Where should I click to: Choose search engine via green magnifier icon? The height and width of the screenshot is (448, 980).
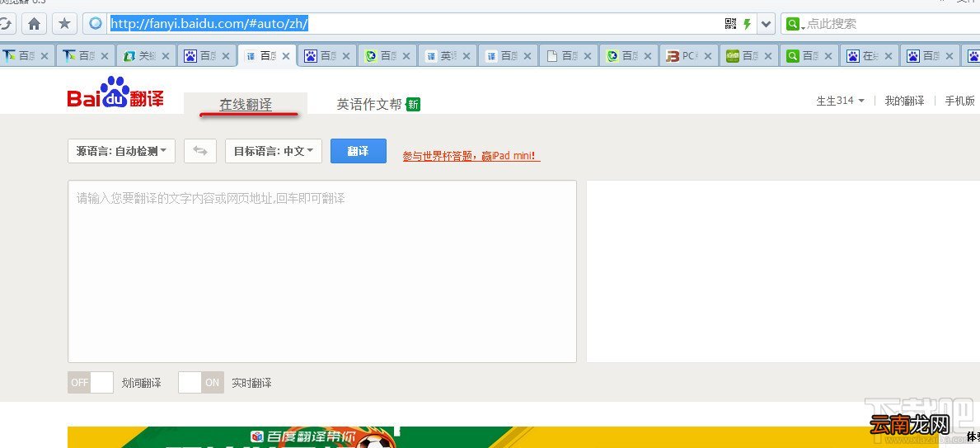(x=794, y=25)
